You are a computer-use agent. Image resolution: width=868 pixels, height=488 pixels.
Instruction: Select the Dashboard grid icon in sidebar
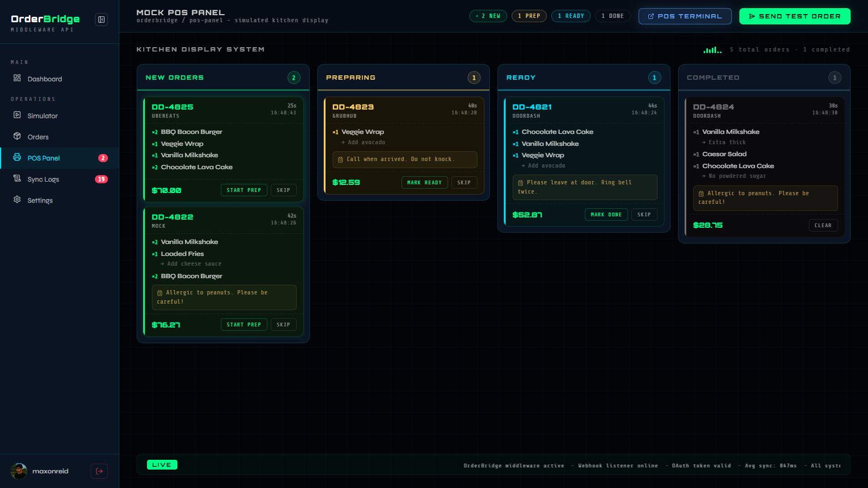17,79
